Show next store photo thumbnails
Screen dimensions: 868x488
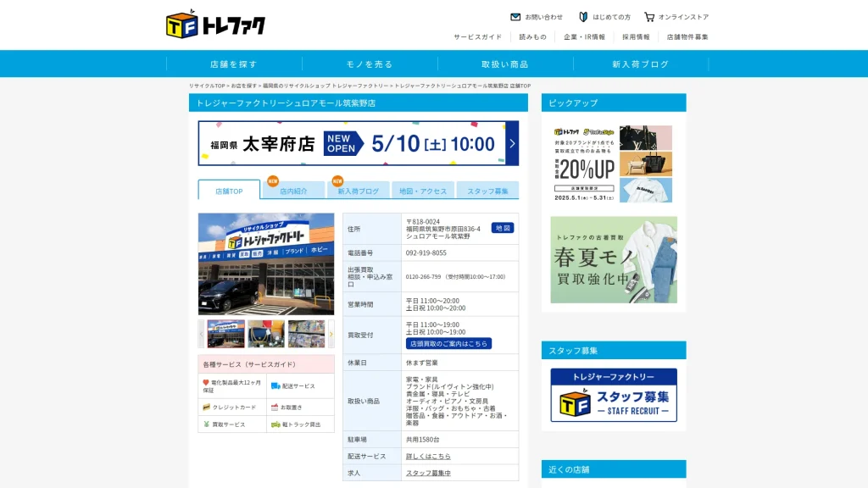point(331,334)
